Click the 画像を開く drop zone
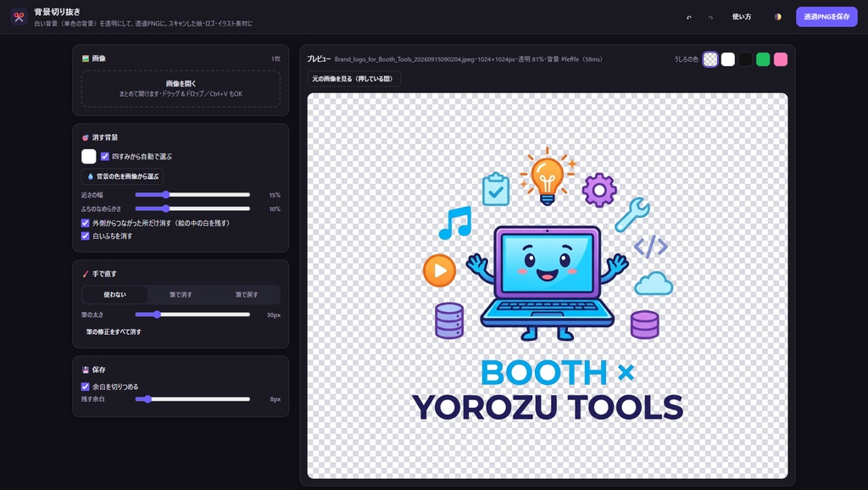 (181, 88)
